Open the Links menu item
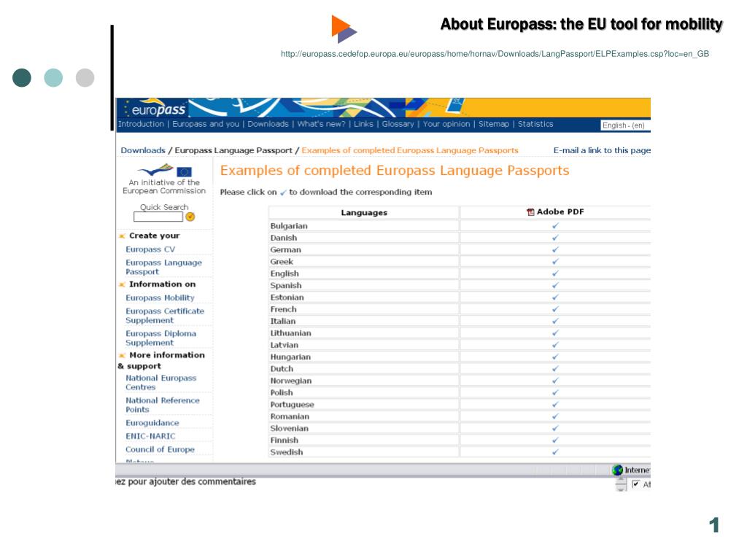 tap(363, 124)
